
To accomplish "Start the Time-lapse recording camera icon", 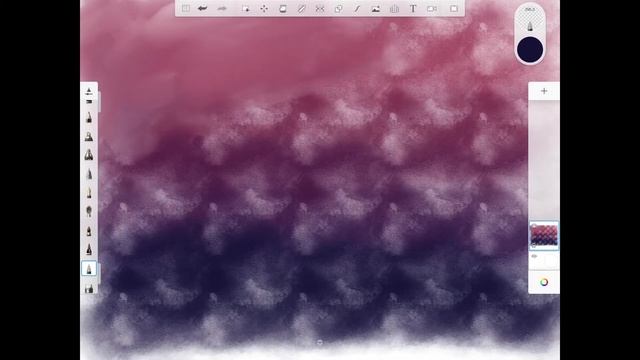I will 432,9.
